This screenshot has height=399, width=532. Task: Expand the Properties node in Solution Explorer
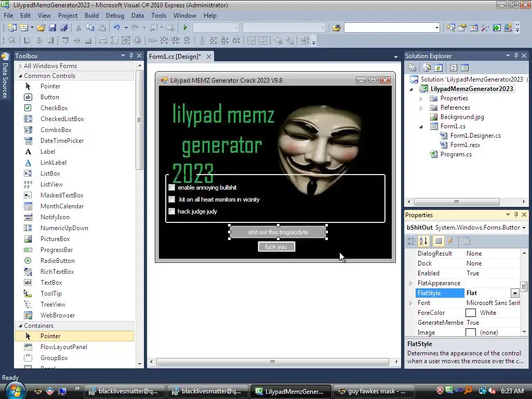pos(421,98)
